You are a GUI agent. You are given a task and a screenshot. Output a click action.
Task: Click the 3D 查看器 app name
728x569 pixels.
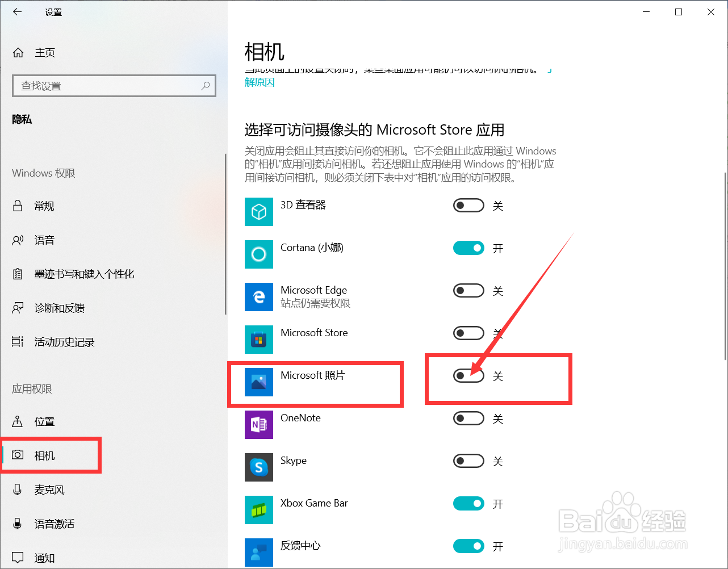click(x=303, y=205)
